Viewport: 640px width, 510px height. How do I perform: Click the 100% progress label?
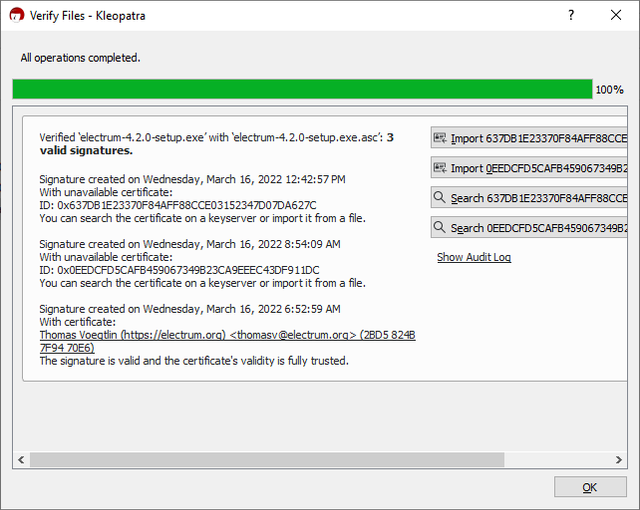pyautogui.click(x=609, y=90)
